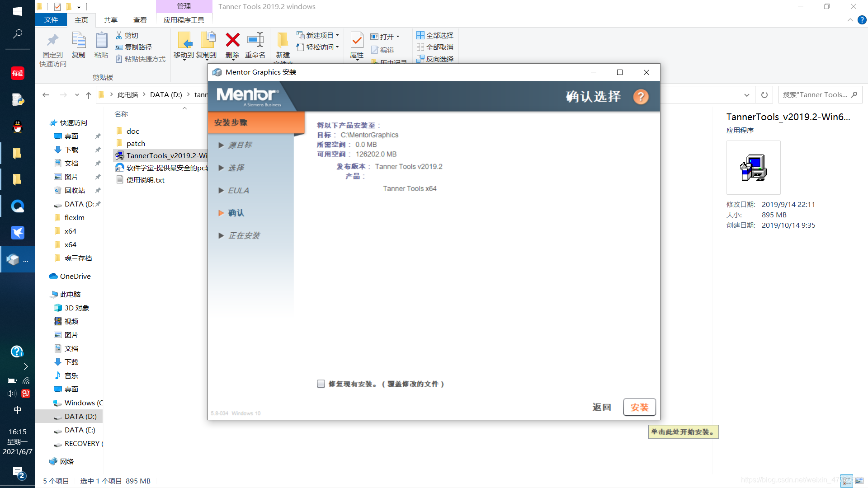
Task: Switch to the View ribbon tab
Action: 140,20
